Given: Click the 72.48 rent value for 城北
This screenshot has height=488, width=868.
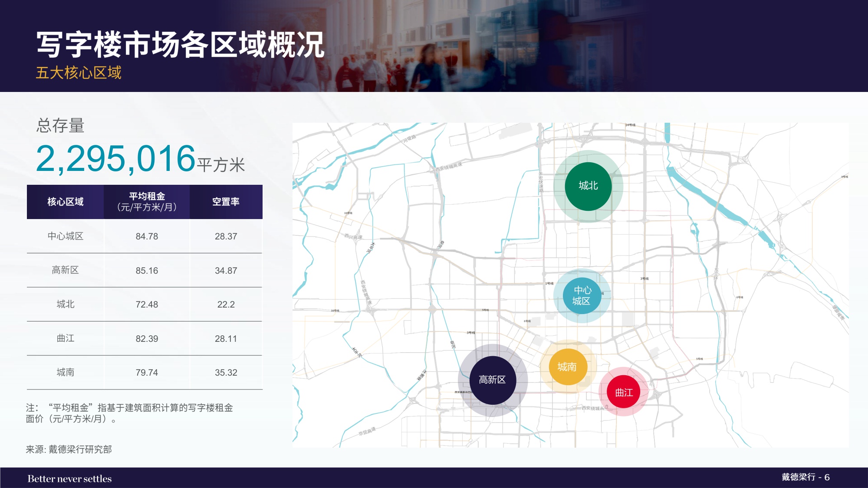Looking at the screenshot, I should (147, 304).
